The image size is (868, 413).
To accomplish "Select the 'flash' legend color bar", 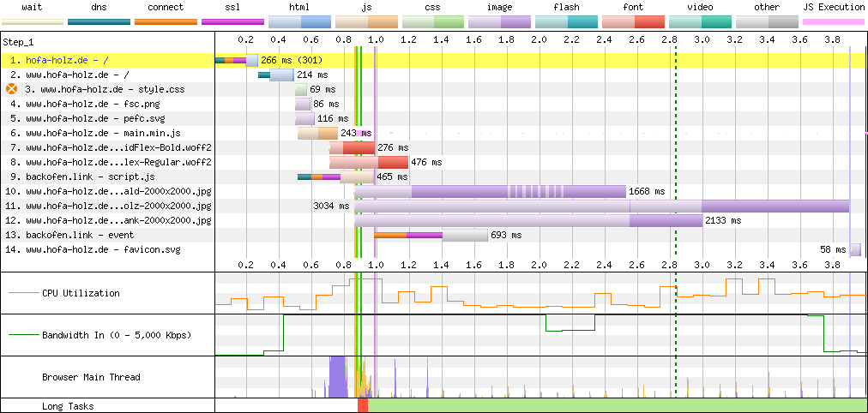I will (x=567, y=22).
